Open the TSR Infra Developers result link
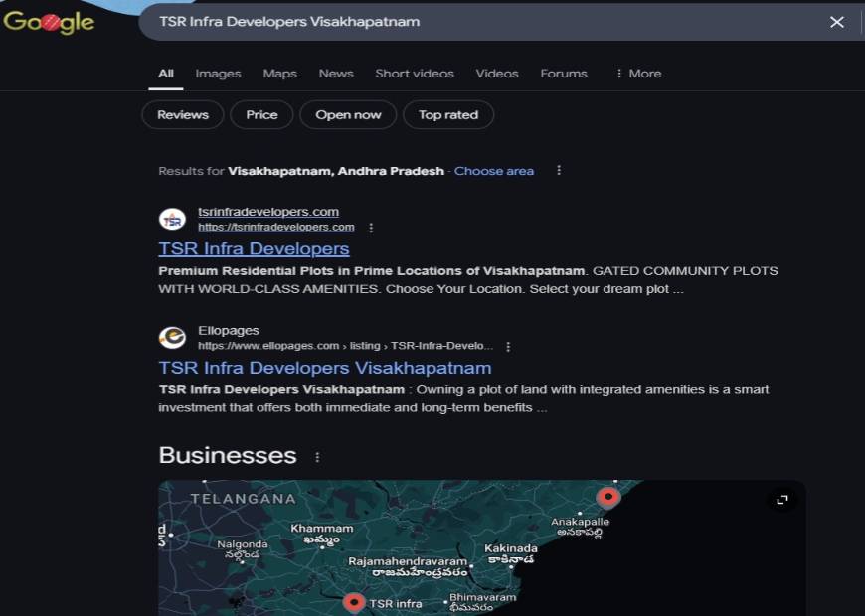Screen dimensions: 865x616 click(254, 248)
